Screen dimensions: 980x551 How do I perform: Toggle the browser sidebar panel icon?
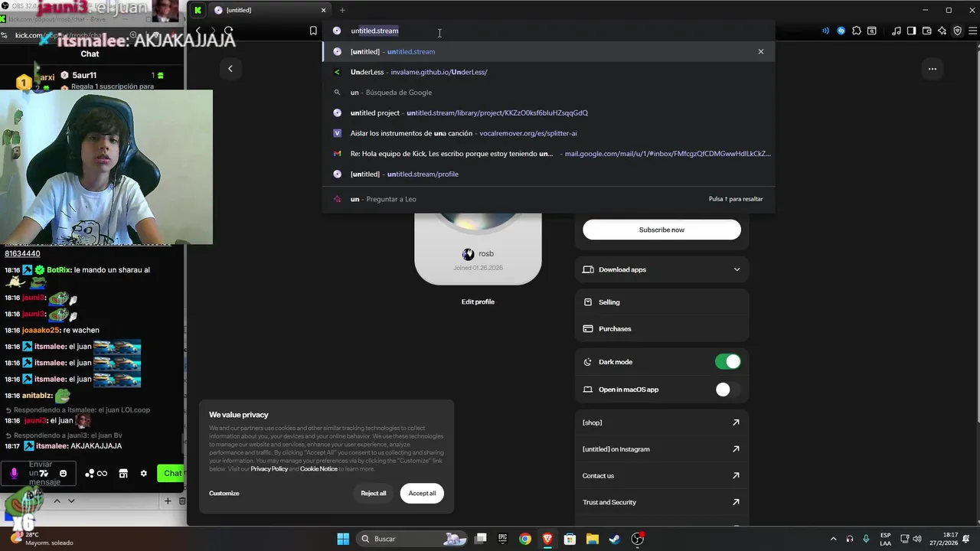click(911, 31)
